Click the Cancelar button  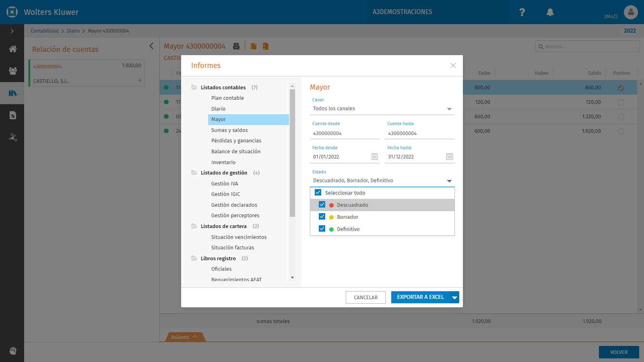pyautogui.click(x=365, y=297)
